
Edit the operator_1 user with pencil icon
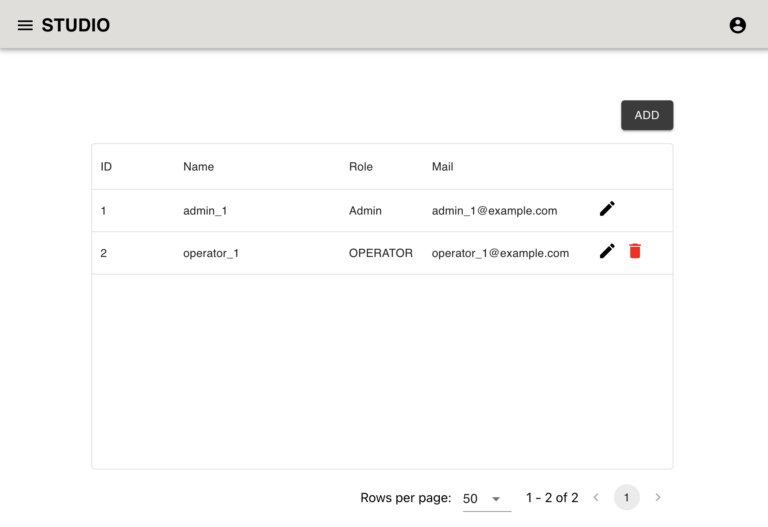607,251
